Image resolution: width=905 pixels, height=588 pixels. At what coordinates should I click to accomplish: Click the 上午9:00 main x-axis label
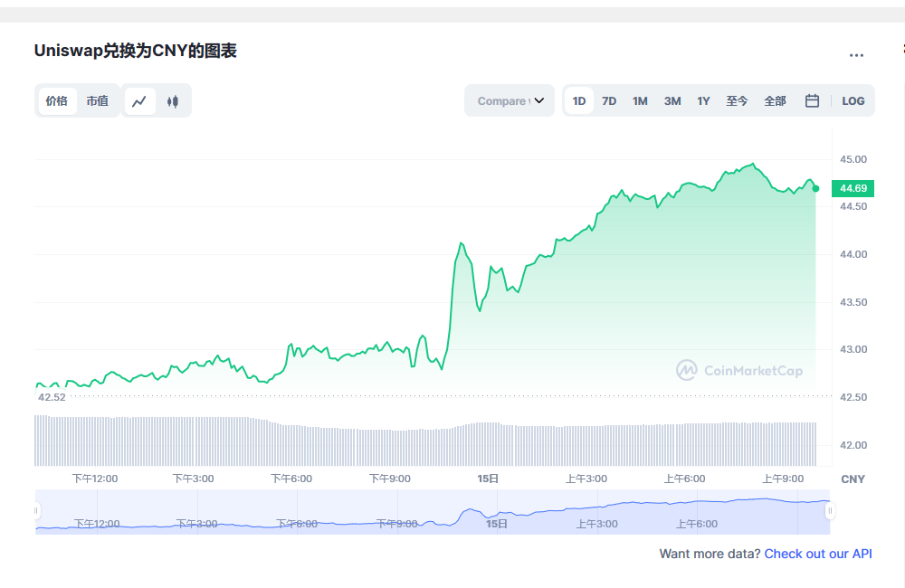pyautogui.click(x=783, y=479)
